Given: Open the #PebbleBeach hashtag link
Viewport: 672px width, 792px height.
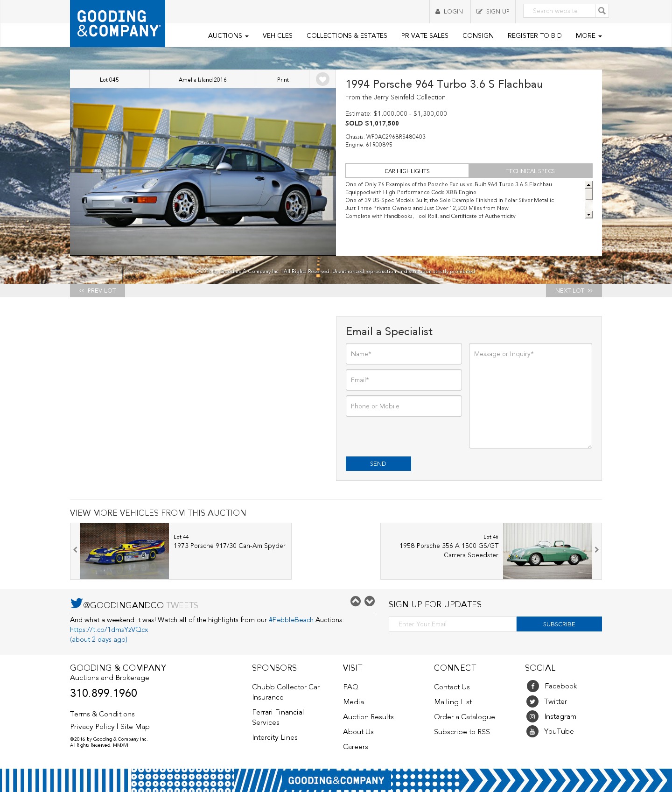Looking at the screenshot, I should [291, 620].
